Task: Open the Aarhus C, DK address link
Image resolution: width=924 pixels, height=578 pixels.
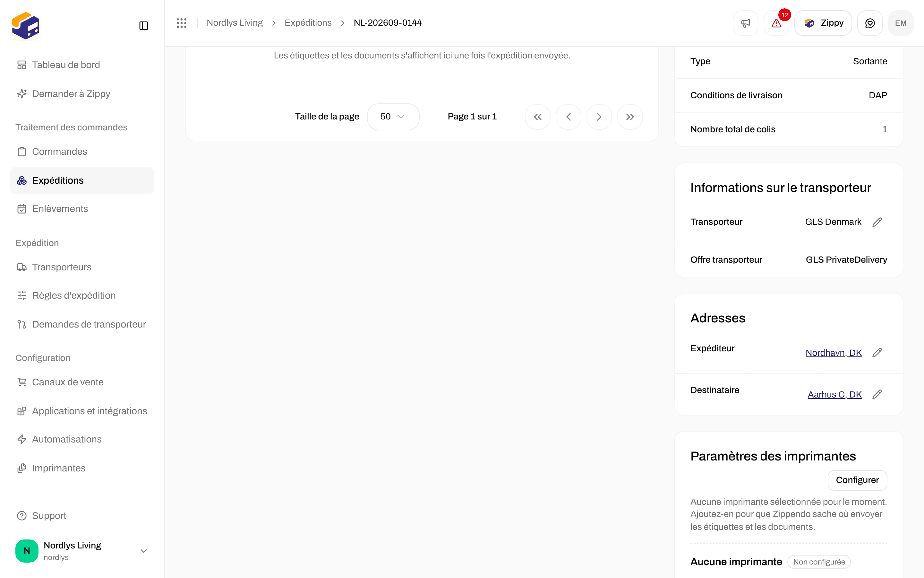Action: point(835,395)
